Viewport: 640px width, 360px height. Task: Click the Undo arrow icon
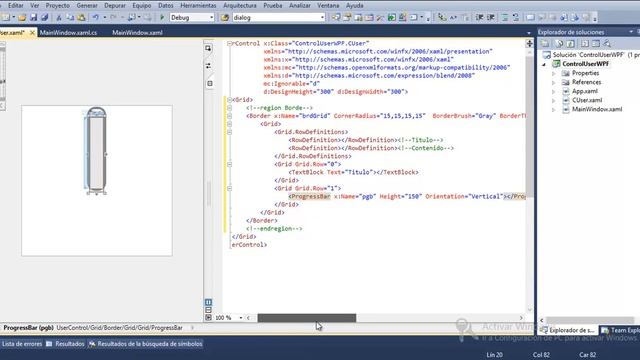click(x=96, y=18)
